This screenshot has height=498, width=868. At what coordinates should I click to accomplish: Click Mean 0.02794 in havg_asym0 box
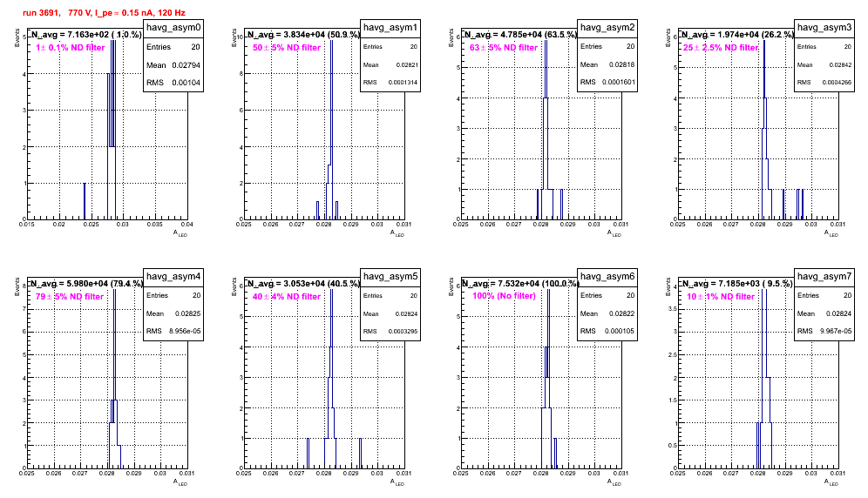pyautogui.click(x=173, y=64)
